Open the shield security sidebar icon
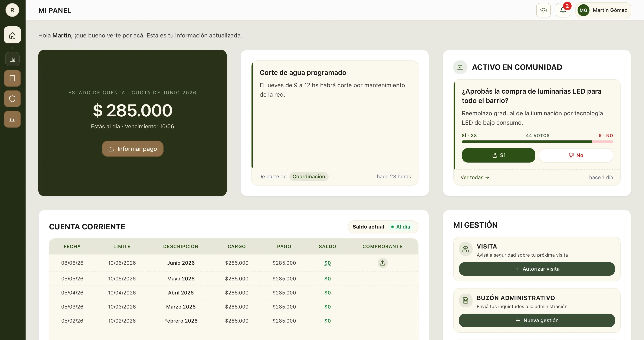The height and width of the screenshot is (340, 644). pyautogui.click(x=12, y=99)
